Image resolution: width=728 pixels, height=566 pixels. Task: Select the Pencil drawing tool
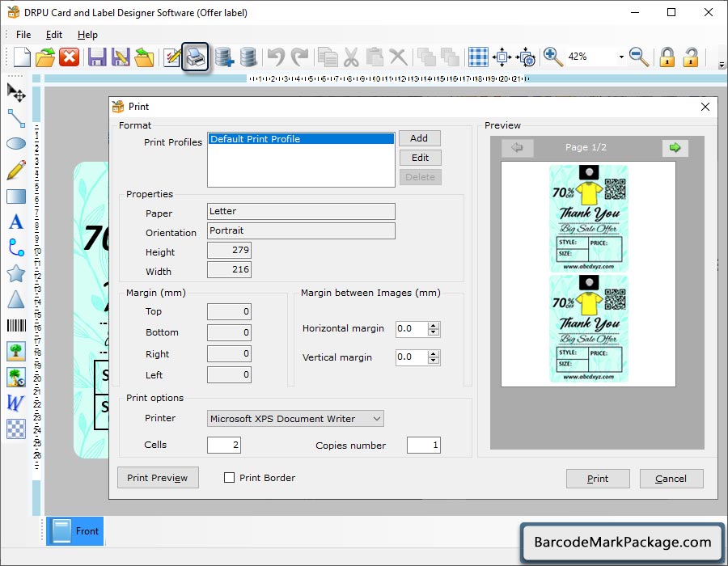(x=16, y=170)
